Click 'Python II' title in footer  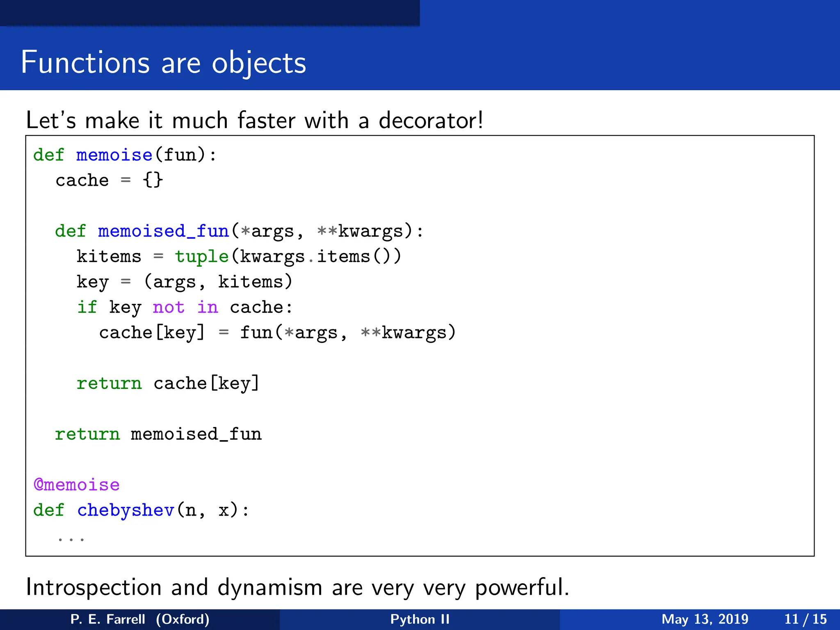coord(420,619)
